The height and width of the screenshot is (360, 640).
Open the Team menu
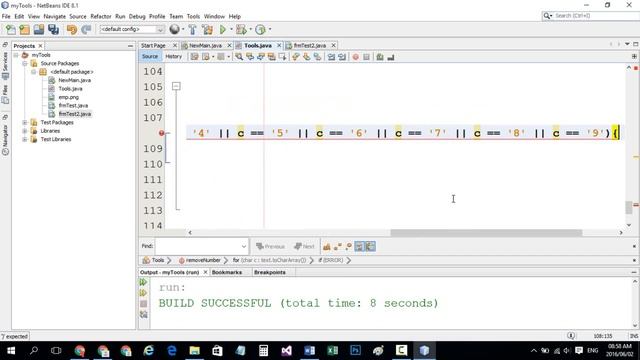[176, 16]
